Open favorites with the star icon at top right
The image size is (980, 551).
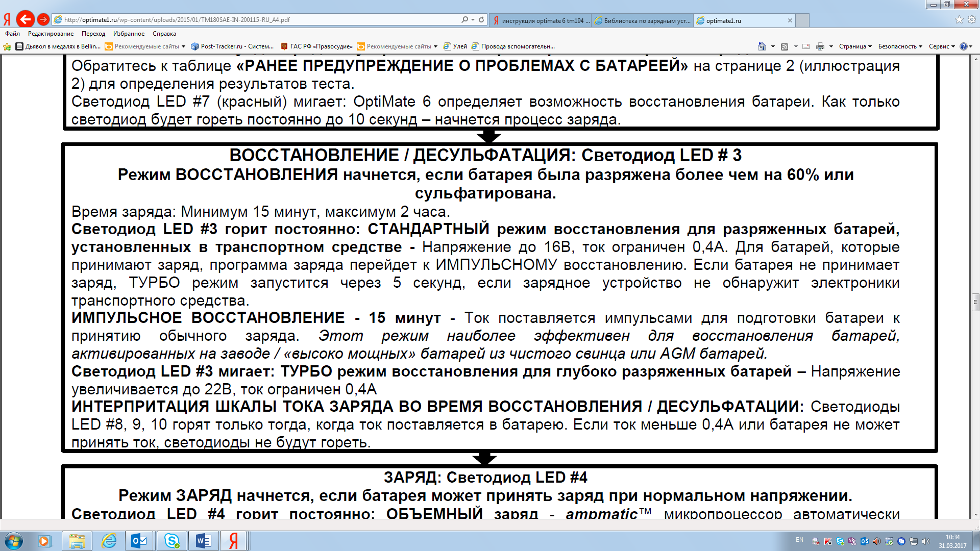[x=959, y=19]
